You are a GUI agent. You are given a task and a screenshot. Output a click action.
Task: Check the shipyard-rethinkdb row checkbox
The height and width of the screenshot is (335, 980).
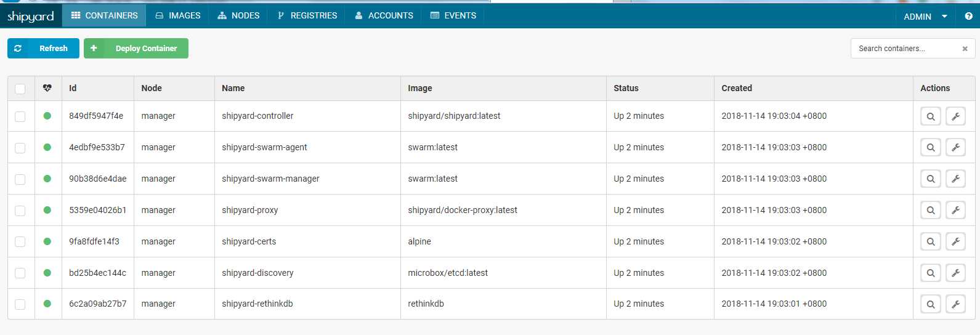(x=20, y=304)
